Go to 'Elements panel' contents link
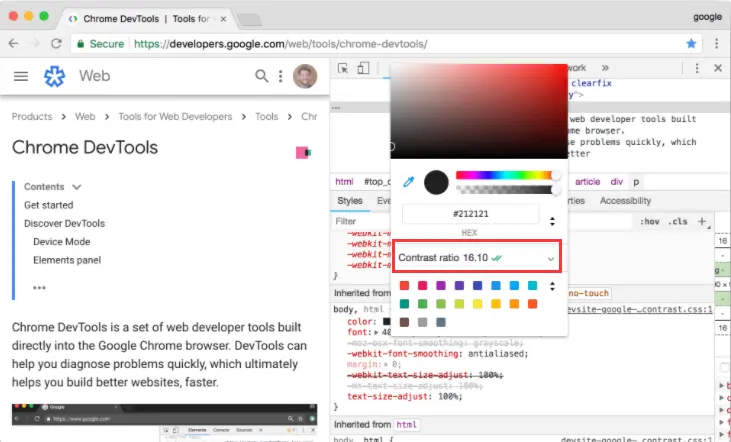This screenshot has width=731, height=442. (x=67, y=260)
